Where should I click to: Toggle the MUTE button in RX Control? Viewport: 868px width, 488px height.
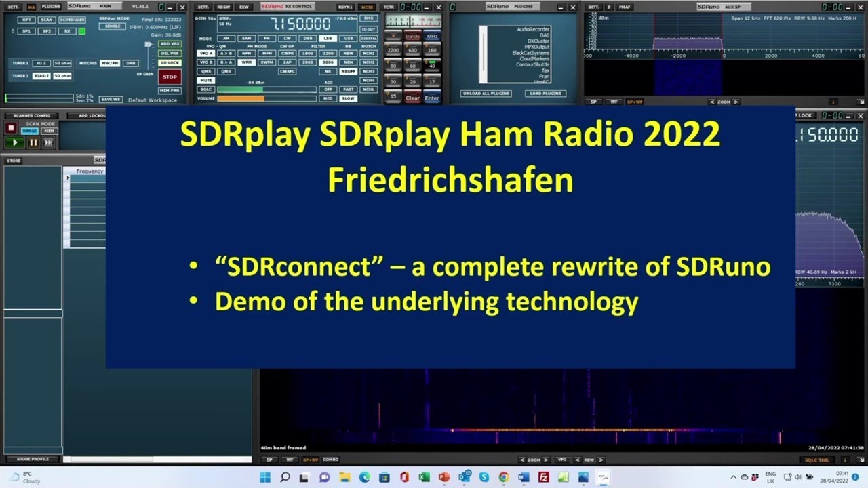pyautogui.click(x=205, y=80)
